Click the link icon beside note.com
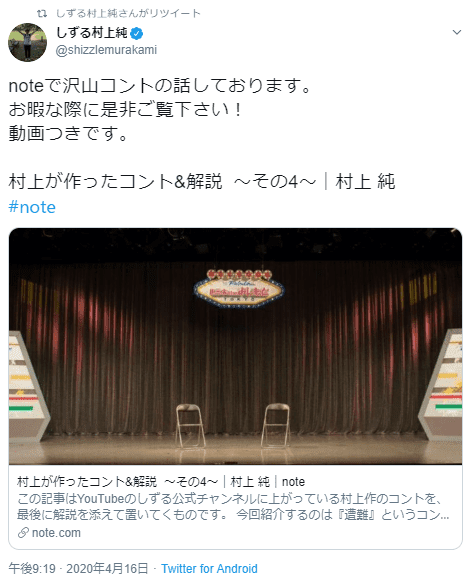 point(23,533)
